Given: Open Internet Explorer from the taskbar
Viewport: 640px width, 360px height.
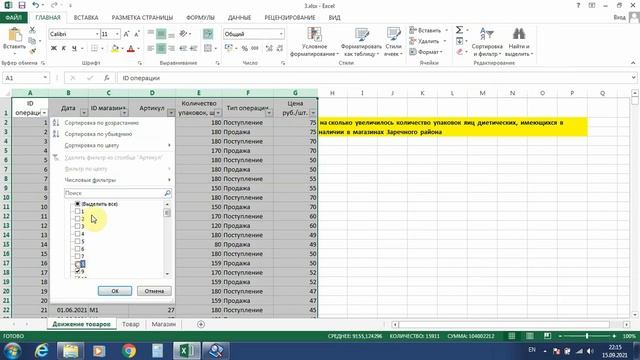Looking at the screenshot, I should 42,351.
